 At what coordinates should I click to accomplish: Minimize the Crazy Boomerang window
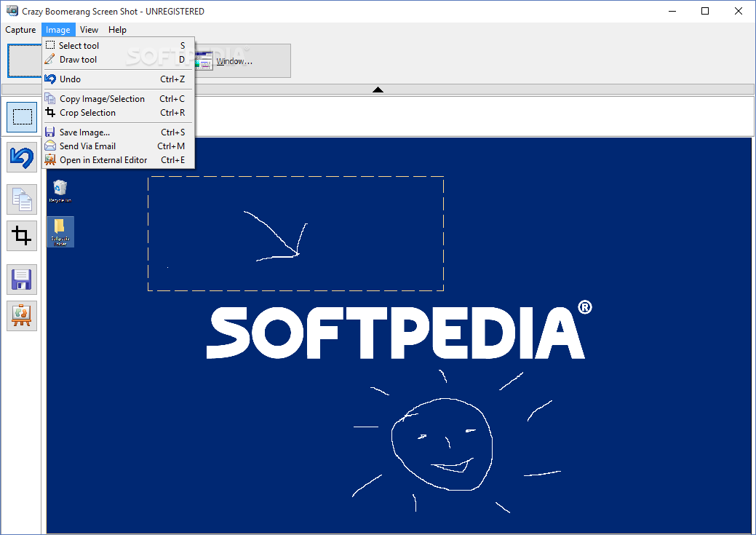click(x=672, y=11)
